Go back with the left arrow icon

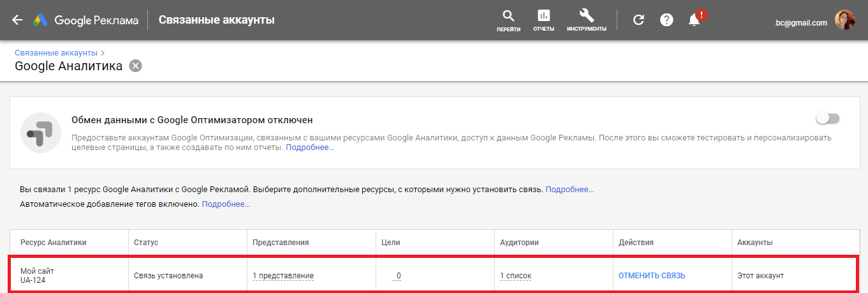[x=17, y=20]
